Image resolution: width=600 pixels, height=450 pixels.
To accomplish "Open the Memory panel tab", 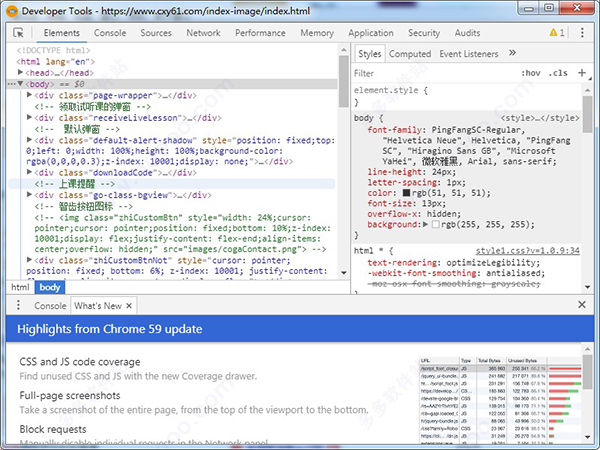I will pyautogui.click(x=317, y=33).
